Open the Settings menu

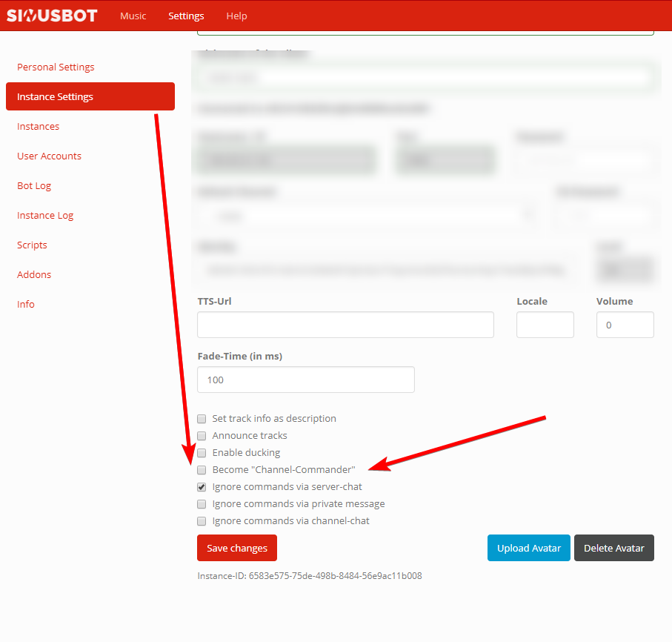[x=186, y=16]
